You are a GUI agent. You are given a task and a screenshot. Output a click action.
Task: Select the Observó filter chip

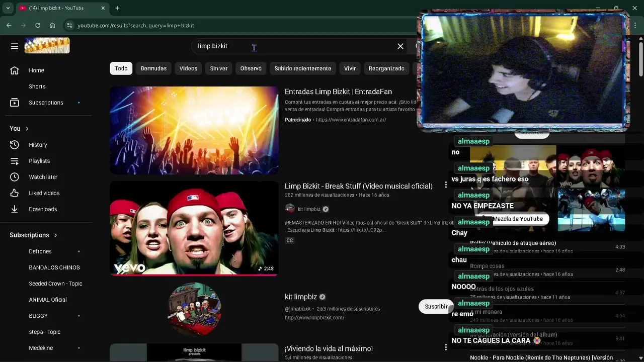pos(251,68)
